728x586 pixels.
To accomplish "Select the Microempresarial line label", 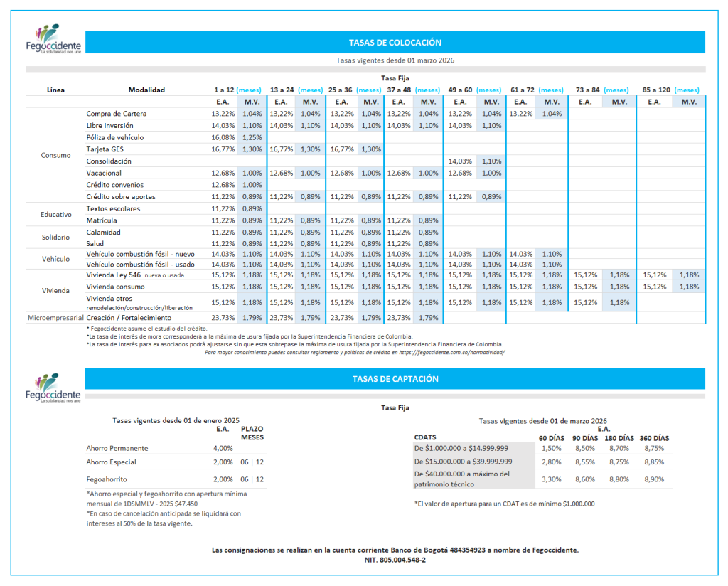I will pyautogui.click(x=55, y=317).
